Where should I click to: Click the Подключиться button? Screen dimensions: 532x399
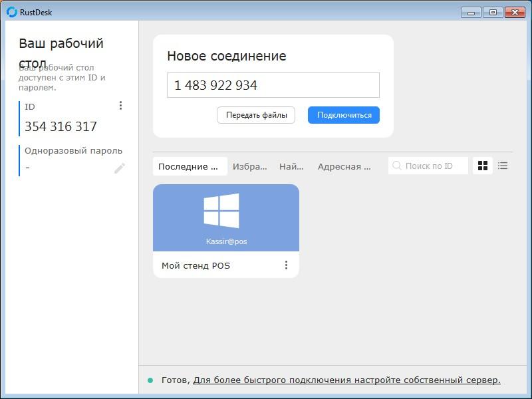[344, 115]
